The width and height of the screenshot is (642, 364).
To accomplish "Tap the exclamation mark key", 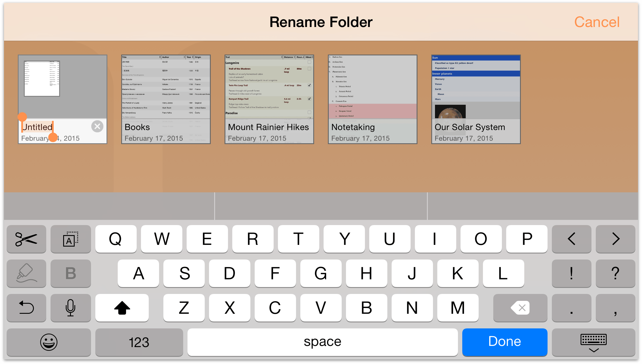I will pos(572,273).
